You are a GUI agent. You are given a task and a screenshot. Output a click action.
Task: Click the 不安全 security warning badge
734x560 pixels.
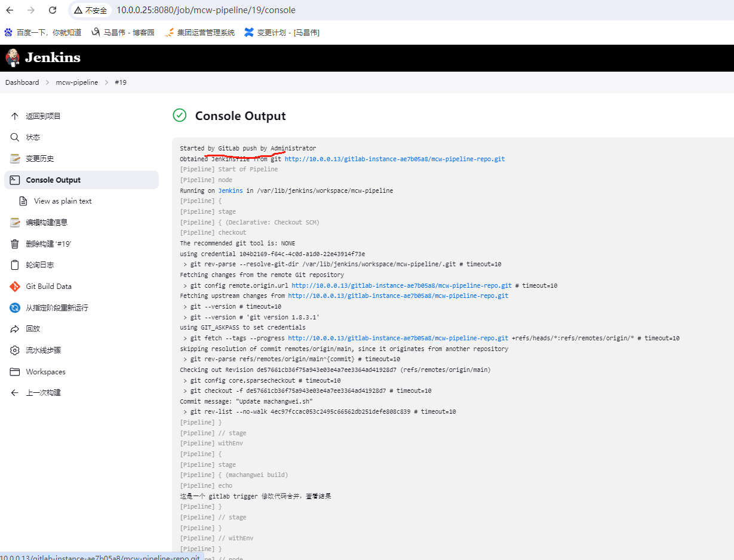tap(91, 10)
